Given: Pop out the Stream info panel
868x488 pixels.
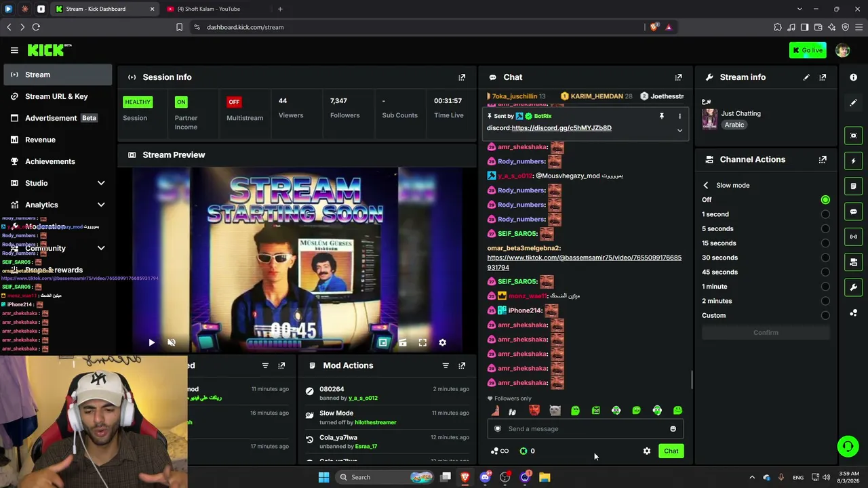Looking at the screenshot, I should click(823, 77).
